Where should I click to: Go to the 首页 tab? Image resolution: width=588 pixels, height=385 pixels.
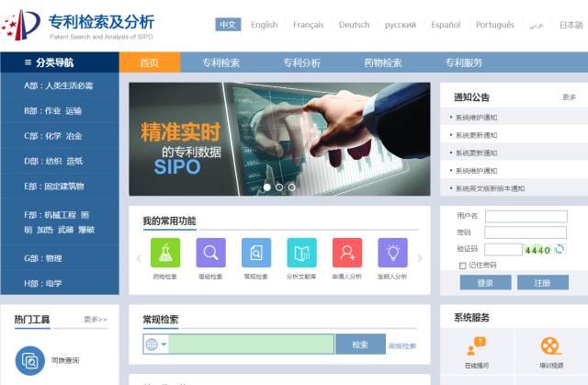coord(150,62)
